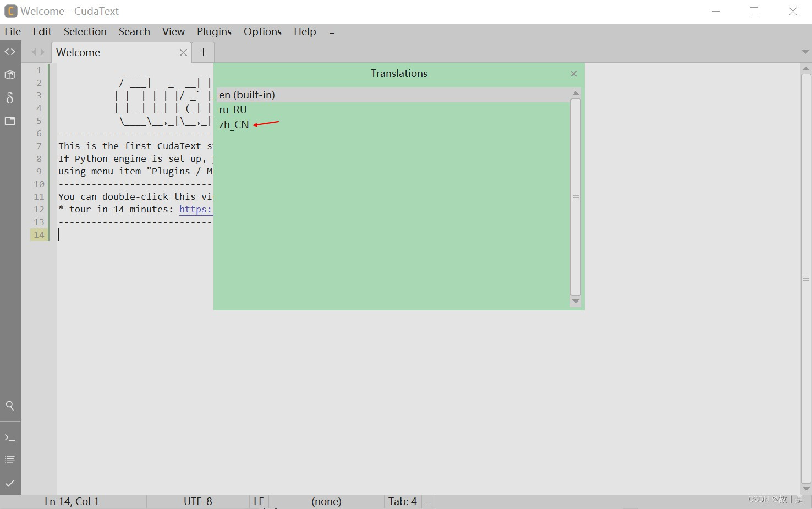Click text 'This is the first CudaText'

pos(130,146)
